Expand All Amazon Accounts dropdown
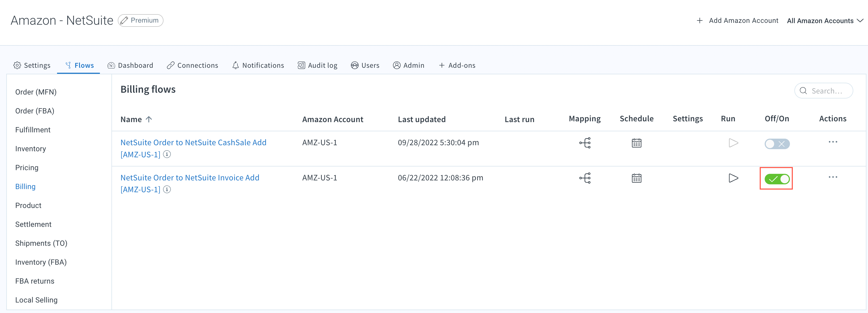This screenshot has width=868, height=313. (825, 21)
